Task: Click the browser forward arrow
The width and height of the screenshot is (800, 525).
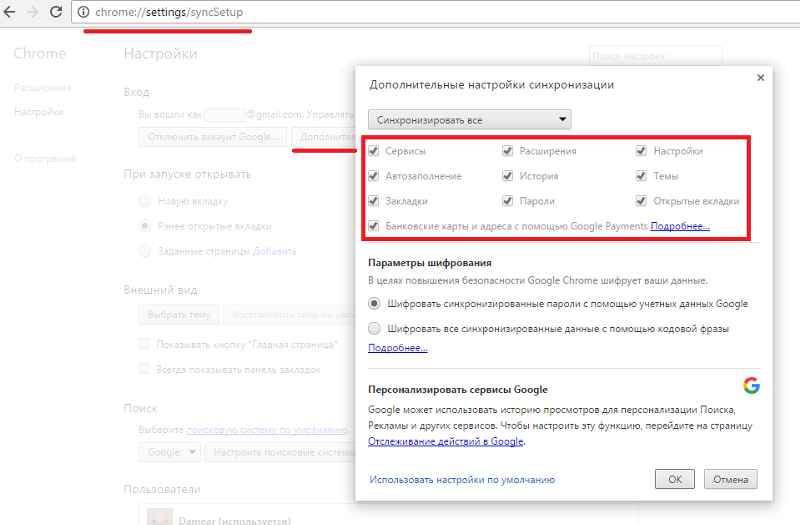Action: click(x=33, y=12)
